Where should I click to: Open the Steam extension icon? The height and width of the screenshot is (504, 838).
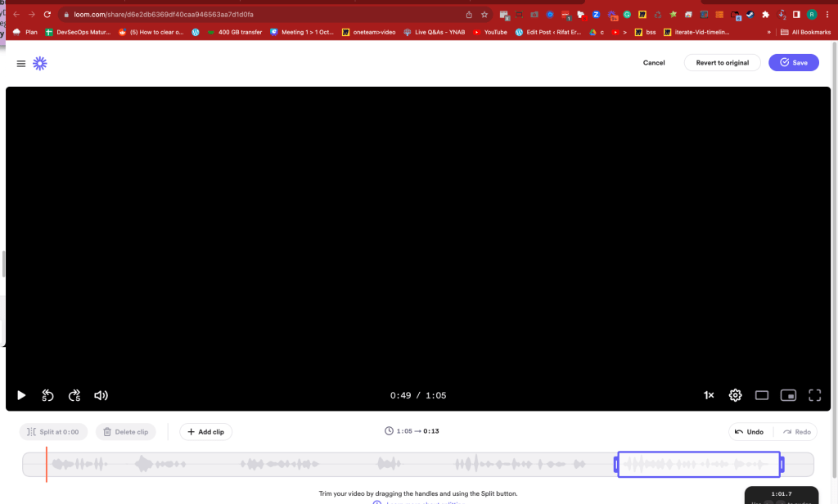coord(750,15)
